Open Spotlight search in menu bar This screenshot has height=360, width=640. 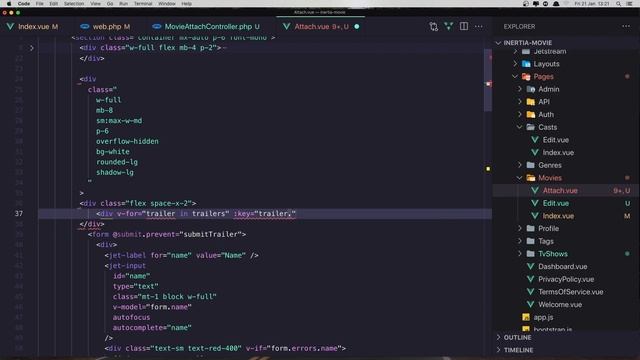click(619, 4)
